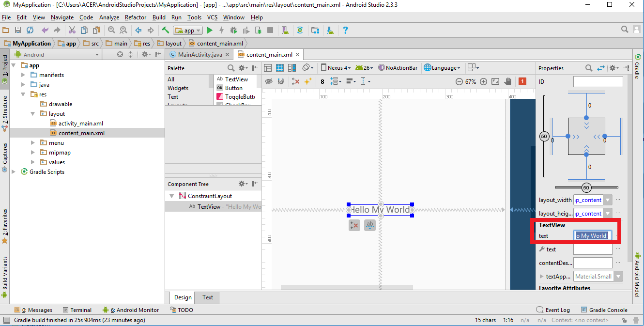Click the Find magnifier icon in main toolbar

(111, 30)
